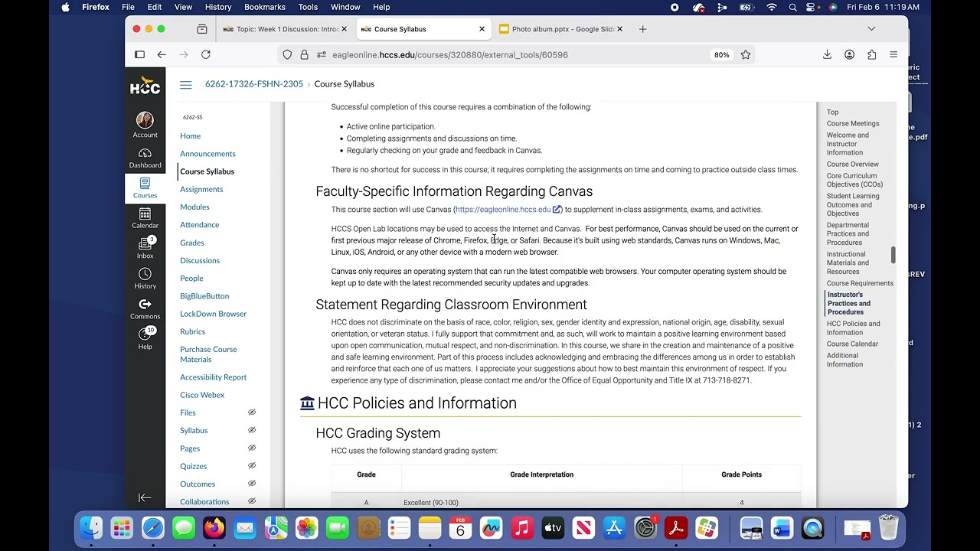Open the HCC logo home link
This screenshot has height=551, width=980.
click(145, 86)
